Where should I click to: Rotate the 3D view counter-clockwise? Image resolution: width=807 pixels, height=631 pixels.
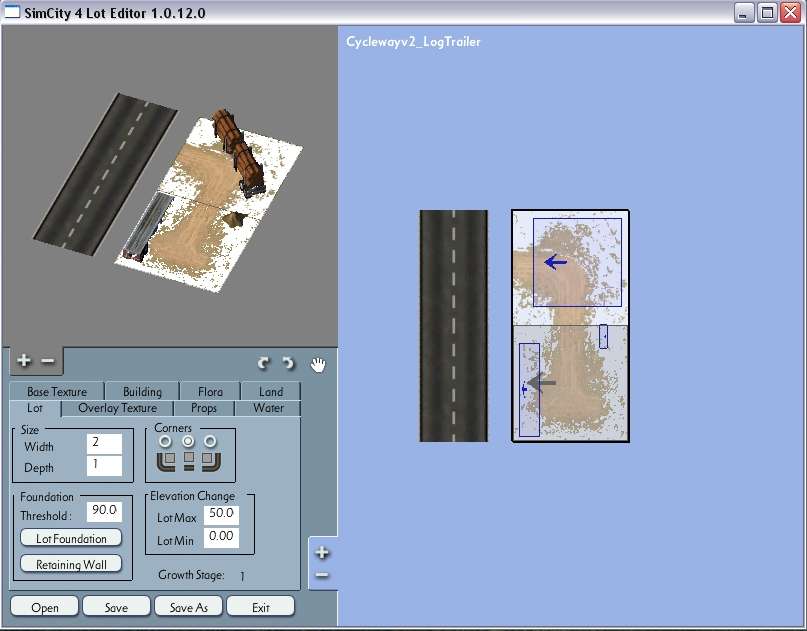[x=288, y=363]
